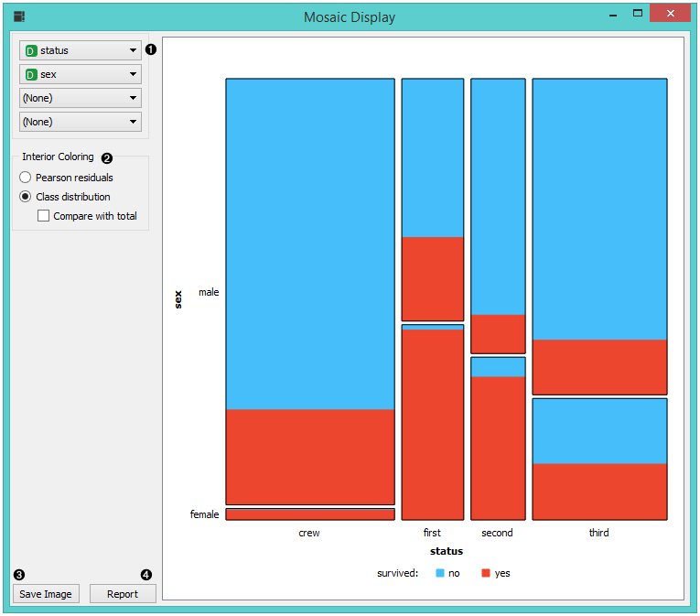Maximize the Mosaic Display window
This screenshot has height=616, width=700.
tap(637, 15)
